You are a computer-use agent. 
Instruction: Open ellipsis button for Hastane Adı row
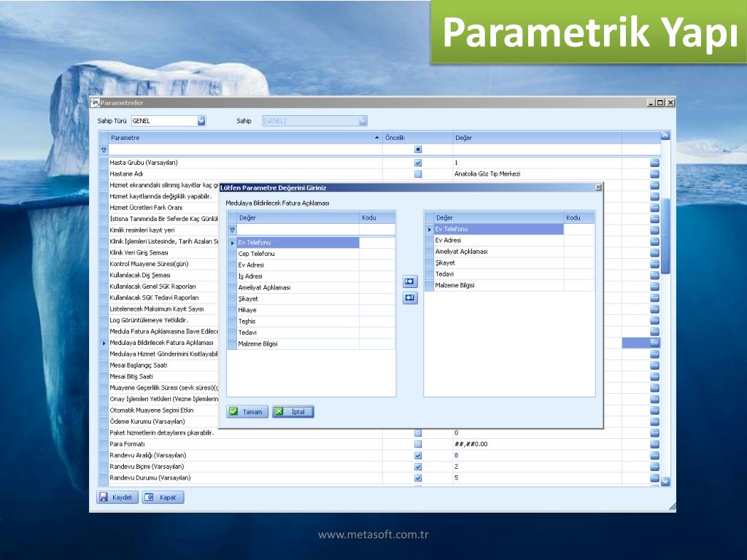coord(654,174)
